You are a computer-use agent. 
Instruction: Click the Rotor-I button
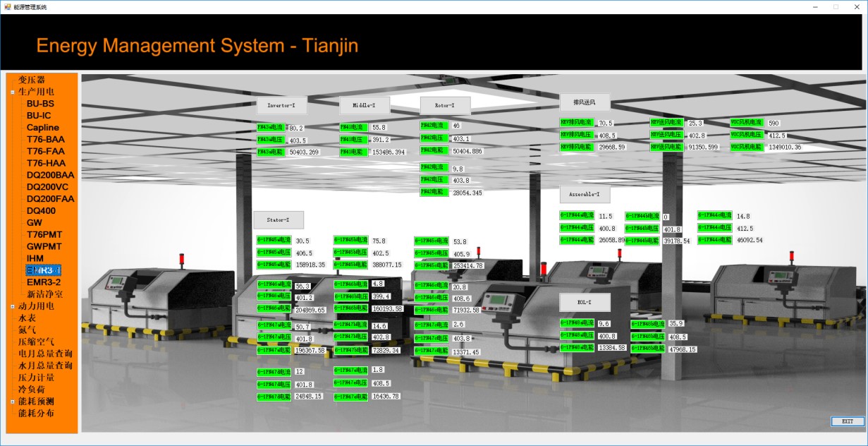(x=445, y=106)
